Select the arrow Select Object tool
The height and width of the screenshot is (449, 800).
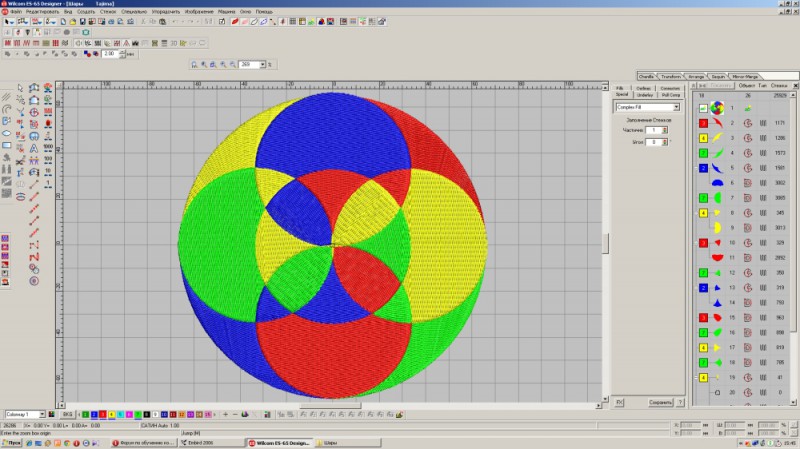(20, 88)
